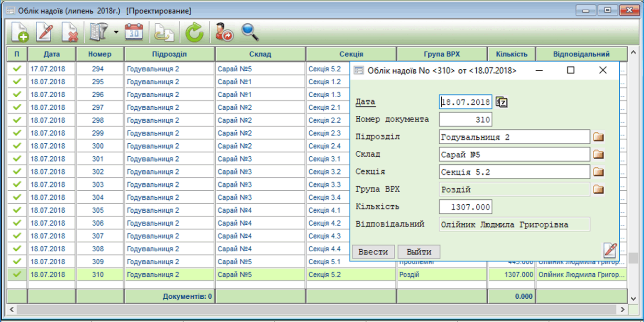Toggle the green checkmark in row 310

pyautogui.click(x=17, y=275)
